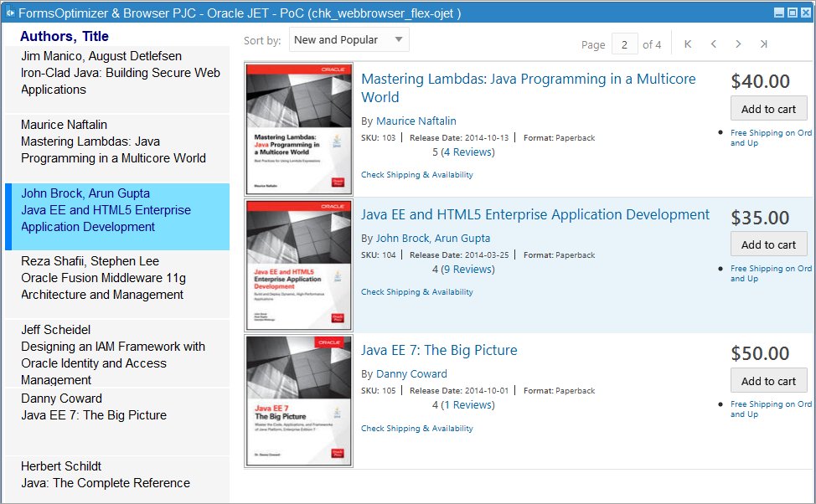Click the 'of 4' page count text
The height and width of the screenshot is (504, 816).
[x=652, y=44]
